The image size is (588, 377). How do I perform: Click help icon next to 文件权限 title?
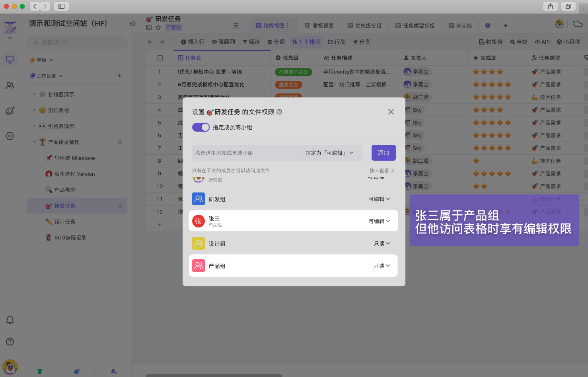[279, 112]
